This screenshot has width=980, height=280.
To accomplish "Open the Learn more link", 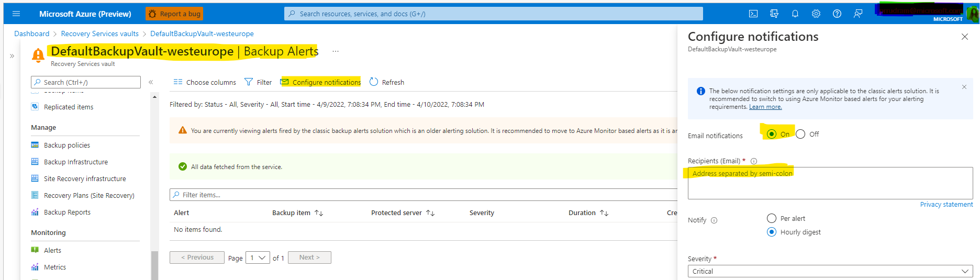I will coord(765,107).
